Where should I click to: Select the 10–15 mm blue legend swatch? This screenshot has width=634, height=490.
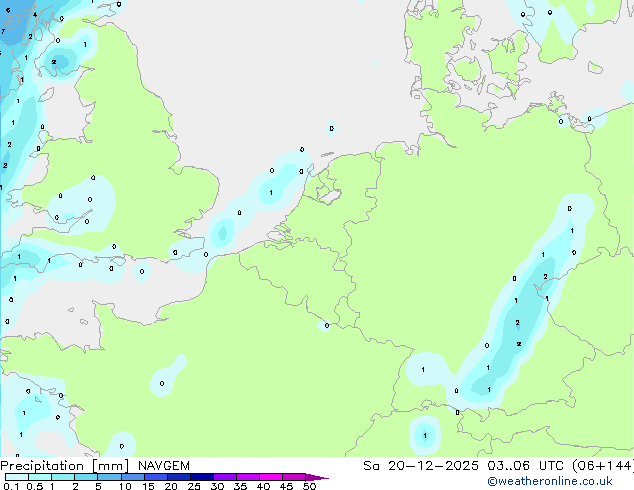tap(132, 477)
